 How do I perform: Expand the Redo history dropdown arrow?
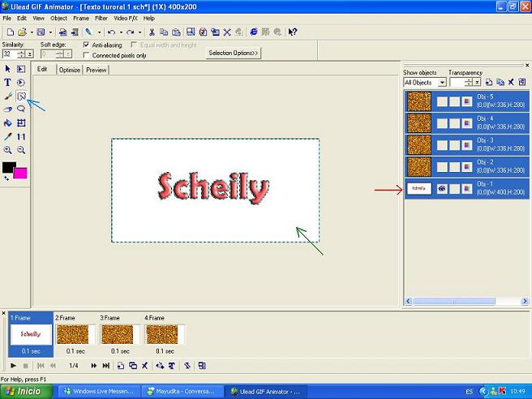139,32
